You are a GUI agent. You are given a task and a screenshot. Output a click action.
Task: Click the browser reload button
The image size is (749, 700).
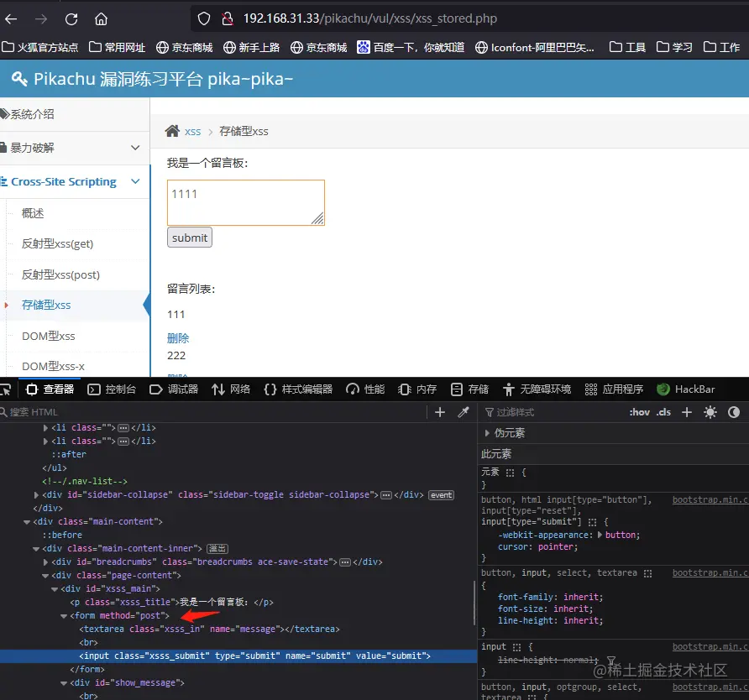coord(71,18)
